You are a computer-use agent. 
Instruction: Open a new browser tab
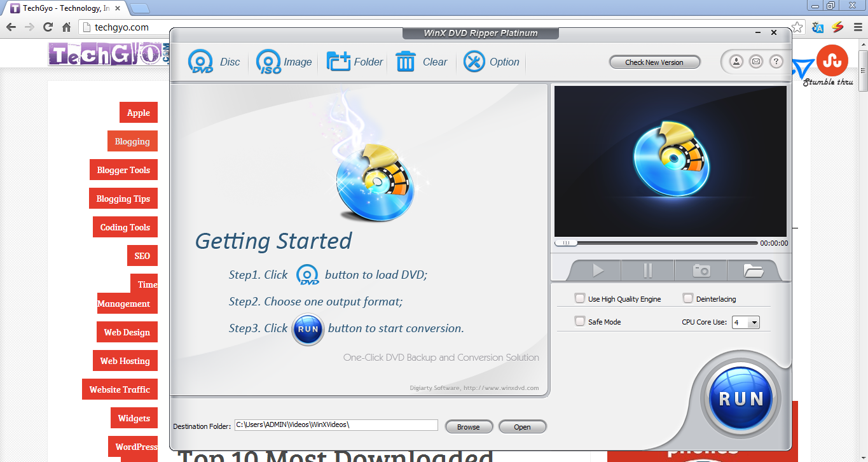[139, 8]
